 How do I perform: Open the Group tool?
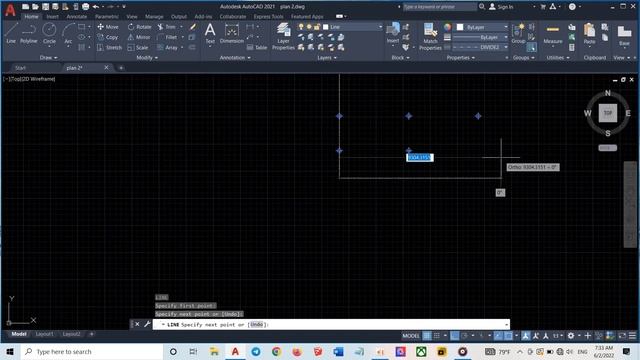coord(518,33)
